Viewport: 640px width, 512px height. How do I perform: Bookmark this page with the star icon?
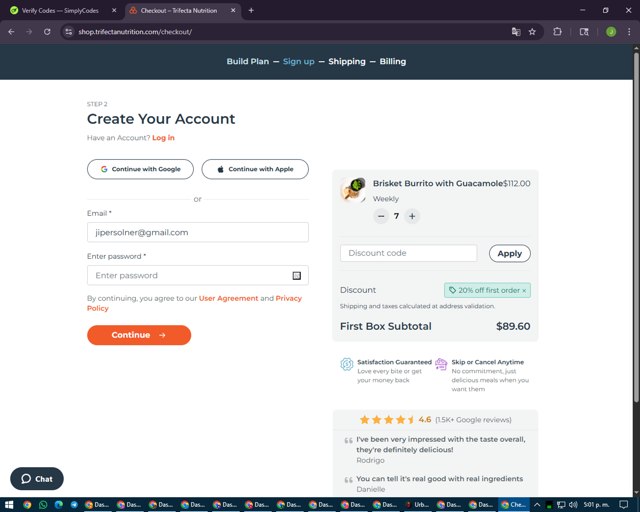[532, 32]
